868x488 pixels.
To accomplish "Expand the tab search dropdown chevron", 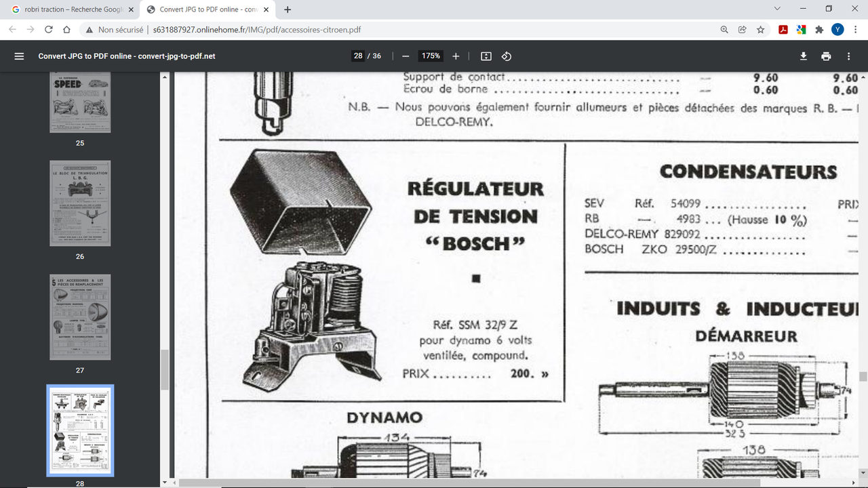I will pos(776,9).
